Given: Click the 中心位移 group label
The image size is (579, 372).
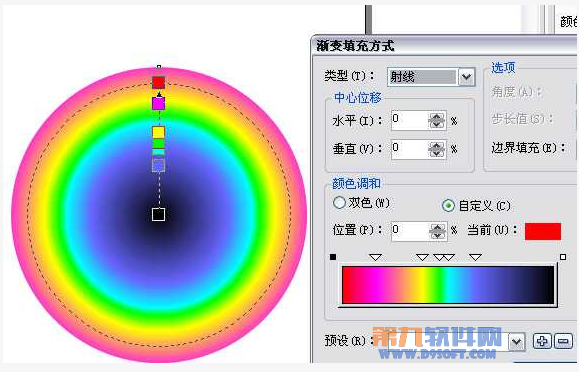Looking at the screenshot, I should tap(358, 98).
